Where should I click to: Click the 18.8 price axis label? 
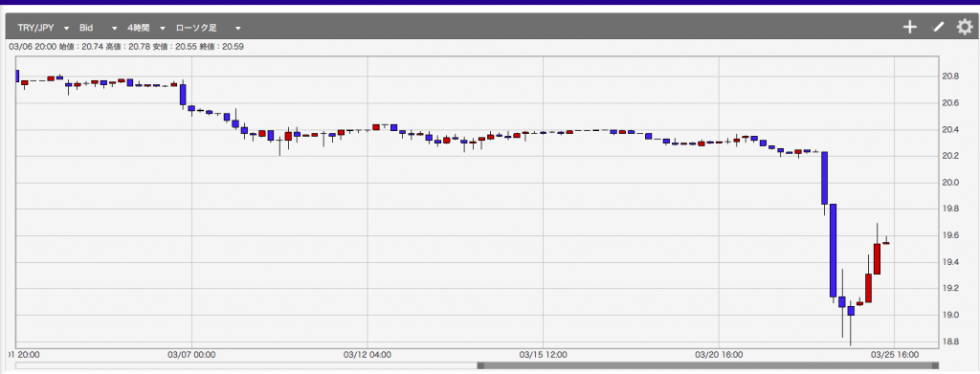(x=950, y=341)
